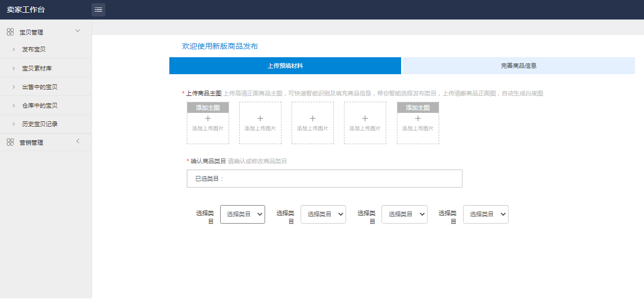
Task: Open 出售中的宝贝 sidebar item
Action: coord(40,87)
